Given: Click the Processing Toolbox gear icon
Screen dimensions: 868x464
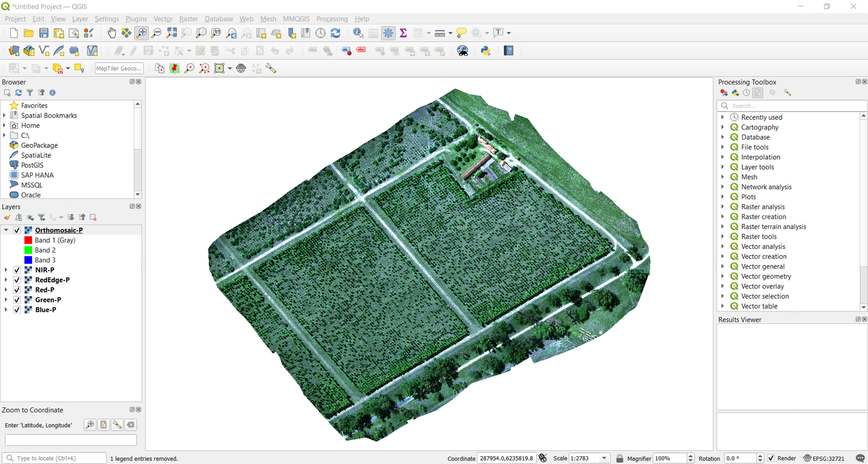Looking at the screenshot, I should click(x=388, y=33).
